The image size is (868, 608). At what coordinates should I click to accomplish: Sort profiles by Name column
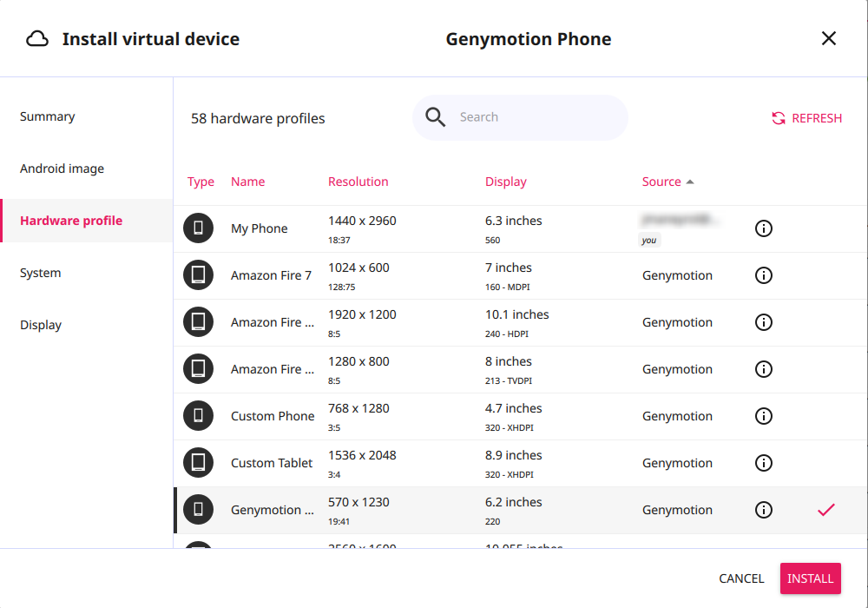point(247,182)
